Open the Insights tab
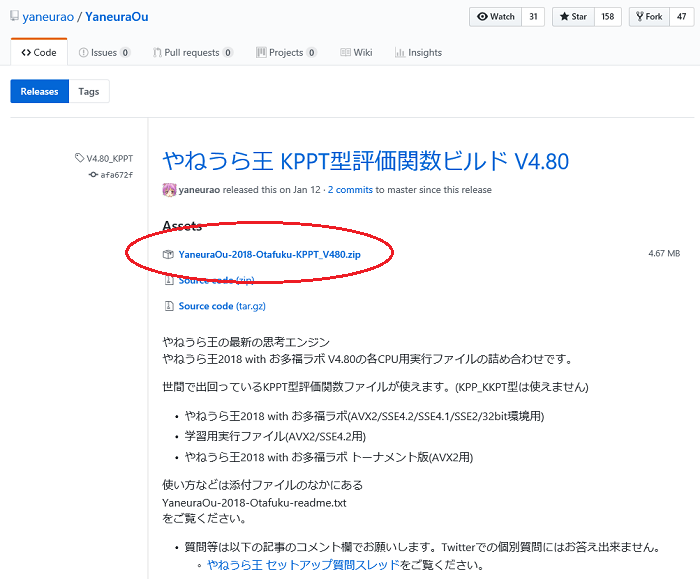Screen dimensions: 700x579 coord(418,52)
